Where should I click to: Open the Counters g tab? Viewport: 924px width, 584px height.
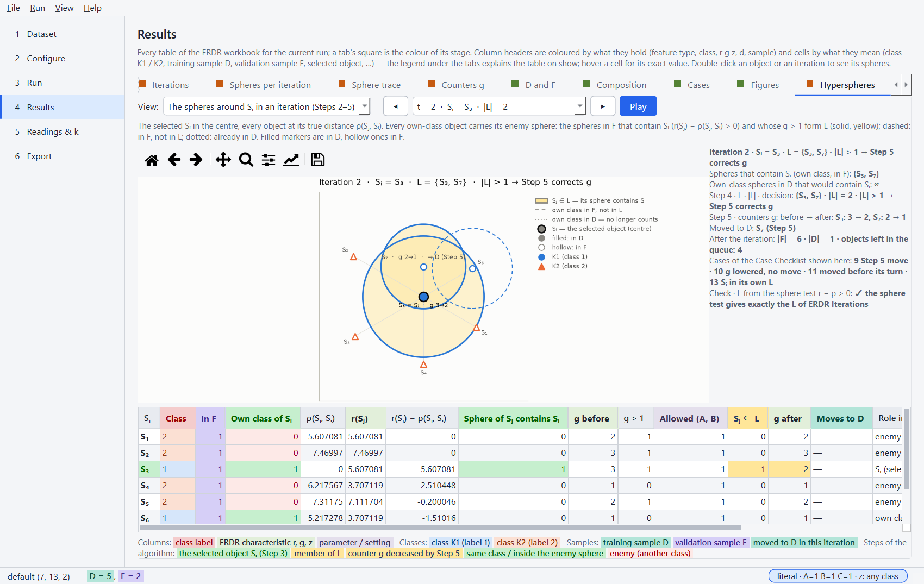pos(456,85)
